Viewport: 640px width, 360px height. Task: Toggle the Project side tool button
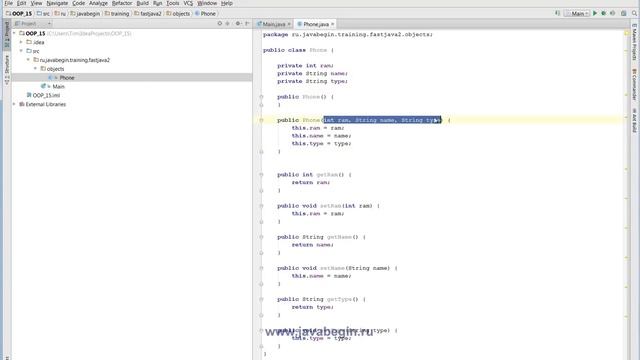[x=7, y=34]
